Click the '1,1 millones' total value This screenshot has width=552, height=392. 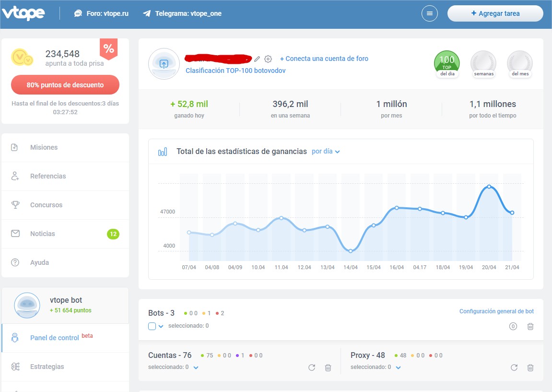pos(493,104)
